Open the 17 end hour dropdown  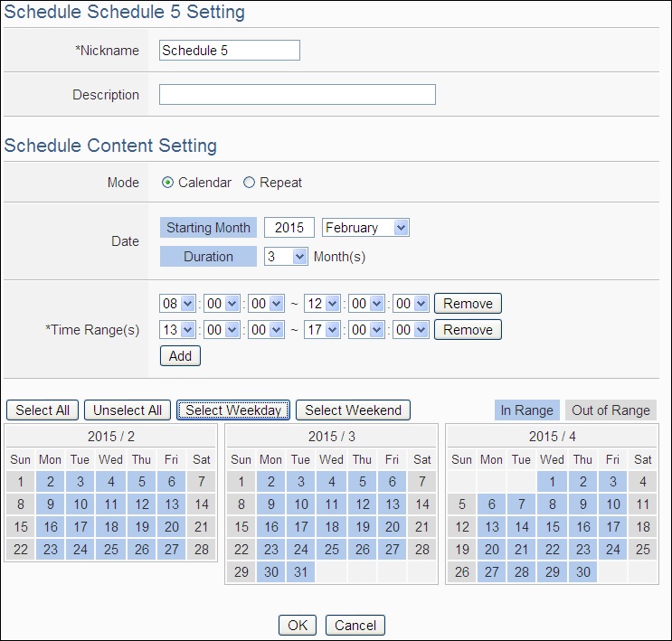point(321,330)
